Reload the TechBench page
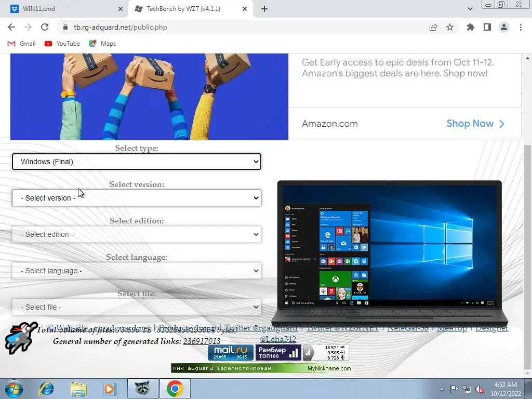The height and width of the screenshot is (399, 532). (45, 27)
